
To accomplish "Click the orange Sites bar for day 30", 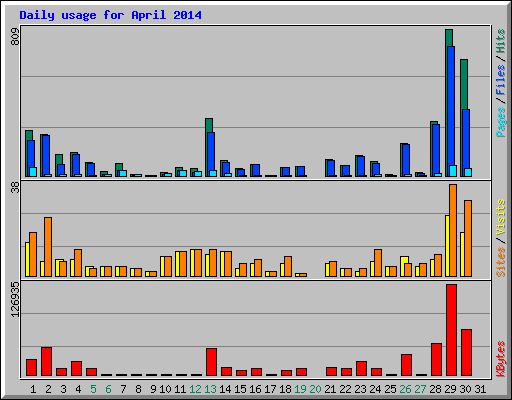I will click(468, 238).
